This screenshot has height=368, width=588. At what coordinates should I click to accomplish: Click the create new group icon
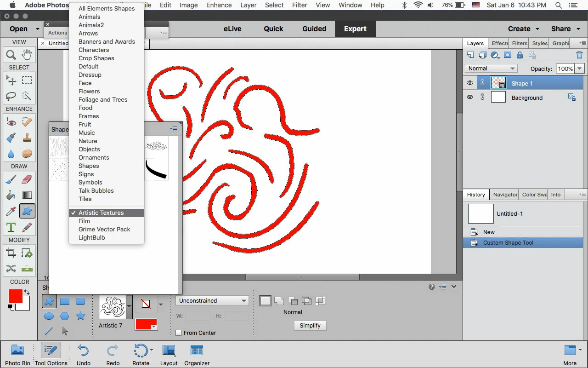coord(483,55)
